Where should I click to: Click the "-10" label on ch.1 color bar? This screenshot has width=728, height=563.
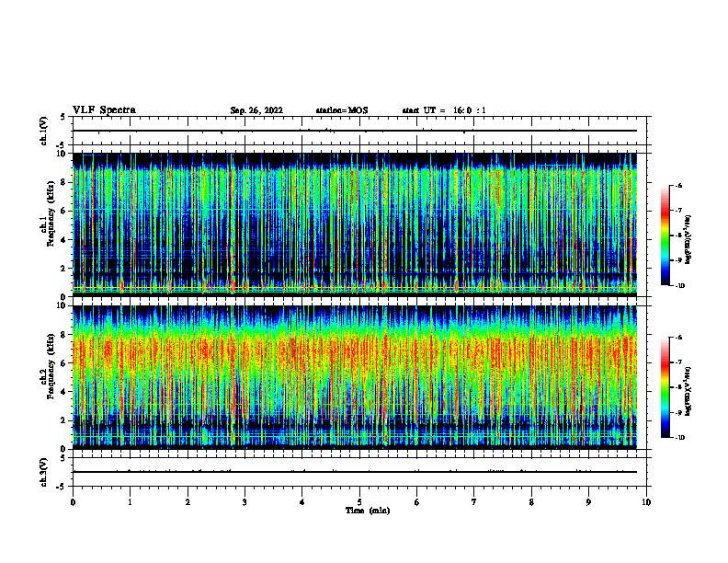[680, 286]
